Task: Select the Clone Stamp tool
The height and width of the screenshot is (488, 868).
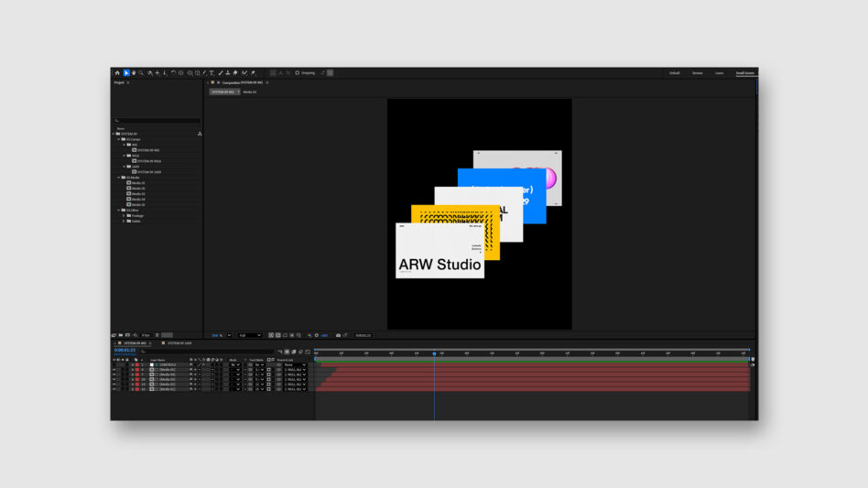Action: pos(228,73)
